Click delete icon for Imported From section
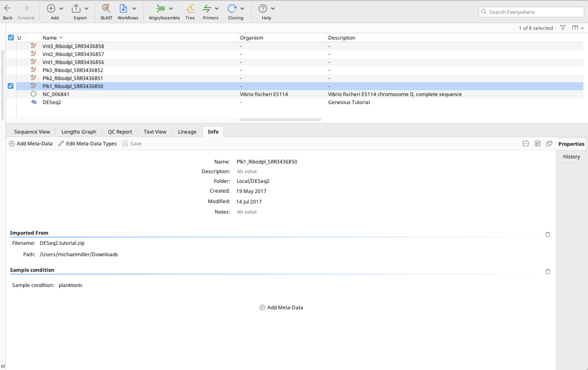588x370 pixels. pyautogui.click(x=548, y=234)
